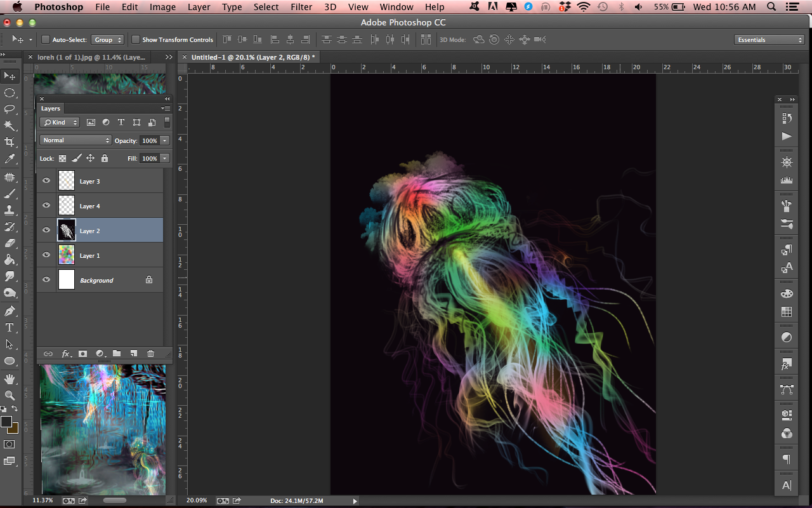This screenshot has width=812, height=508.
Task: Select the Paint Bucket tool
Action: (10, 260)
